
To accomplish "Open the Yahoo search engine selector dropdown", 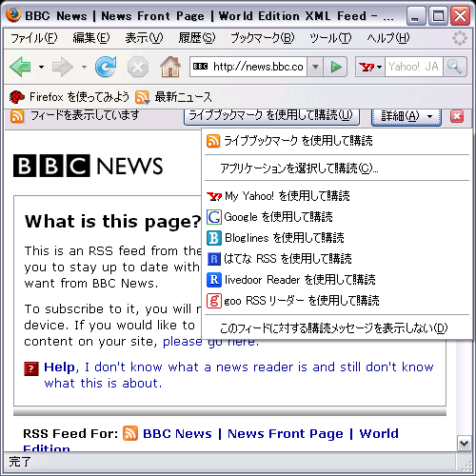I will pos(370,67).
